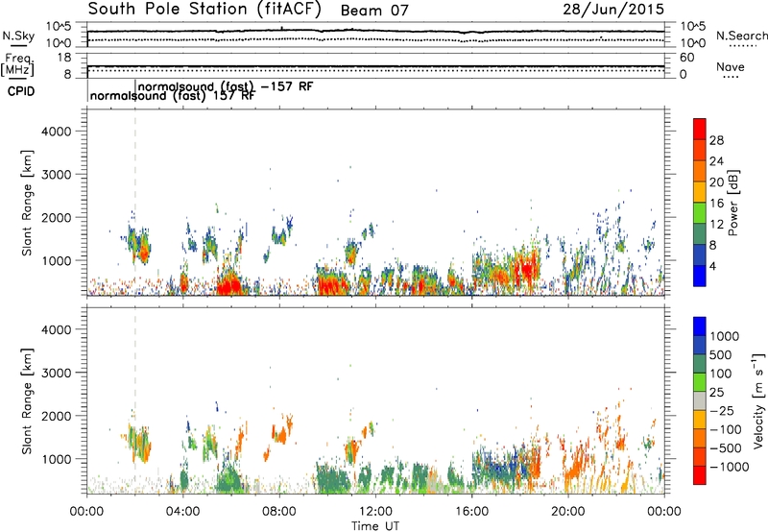This screenshot has width=768, height=532.
Task: Click '1000' range tick of the velocity panel
Action: coord(57,459)
